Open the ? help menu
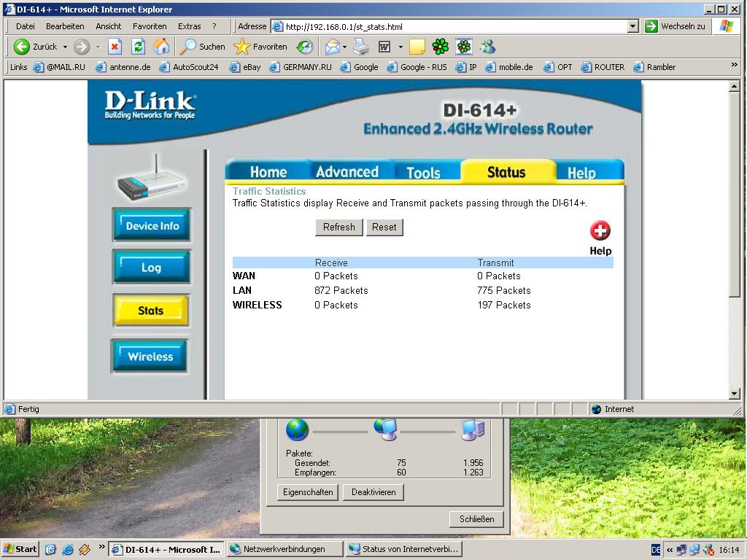This screenshot has height=560, width=747. (x=214, y=26)
